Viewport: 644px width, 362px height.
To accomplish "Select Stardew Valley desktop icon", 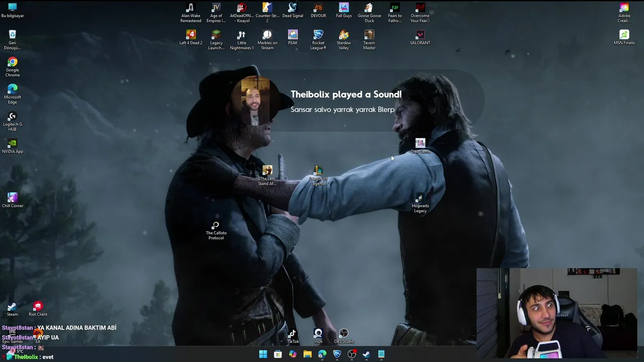I will [x=344, y=40].
